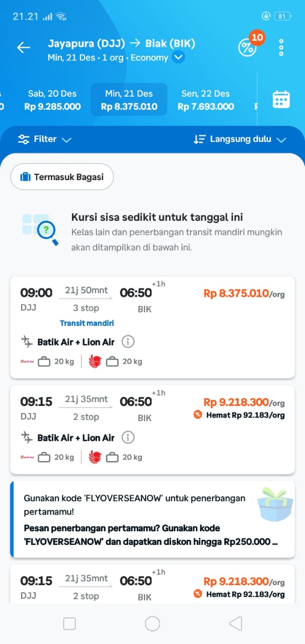The height and width of the screenshot is (644, 305).
Task: Tap info icon on second Batik Air flight
Action: [128, 438]
